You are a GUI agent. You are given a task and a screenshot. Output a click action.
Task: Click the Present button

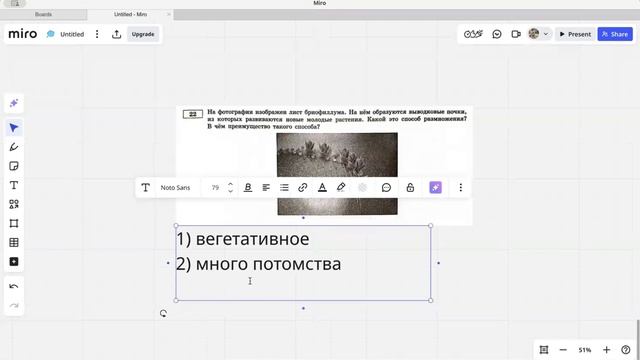575,34
